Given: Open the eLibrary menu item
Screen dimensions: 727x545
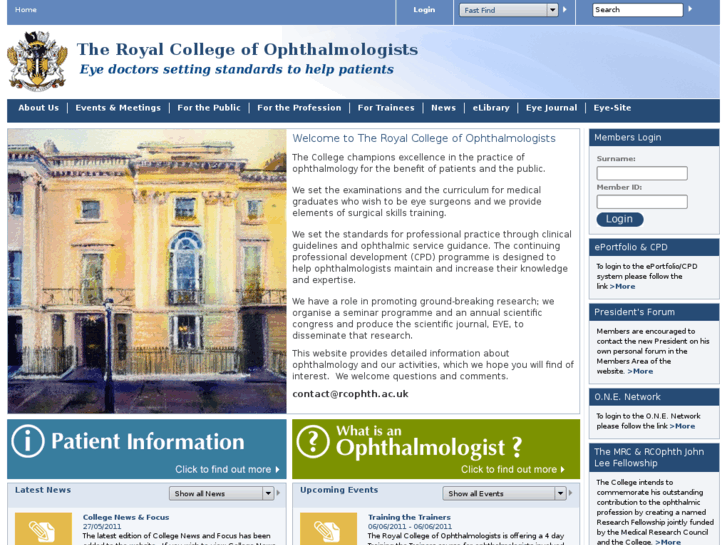Looking at the screenshot, I should click(491, 108).
